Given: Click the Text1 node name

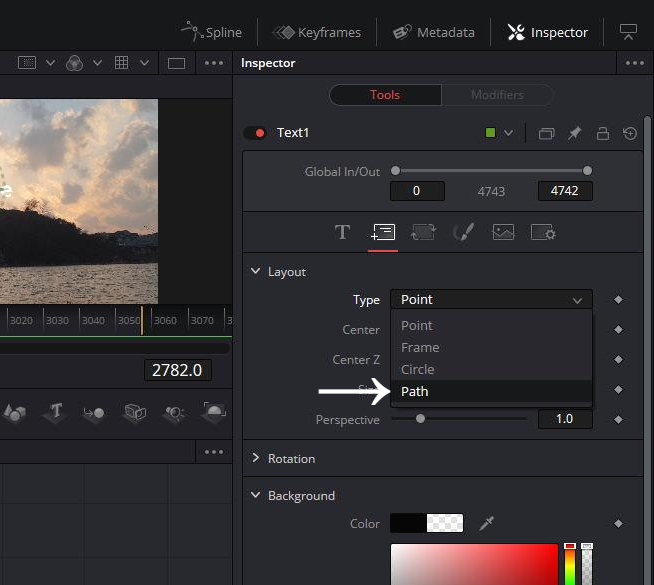Looking at the screenshot, I should 293,133.
